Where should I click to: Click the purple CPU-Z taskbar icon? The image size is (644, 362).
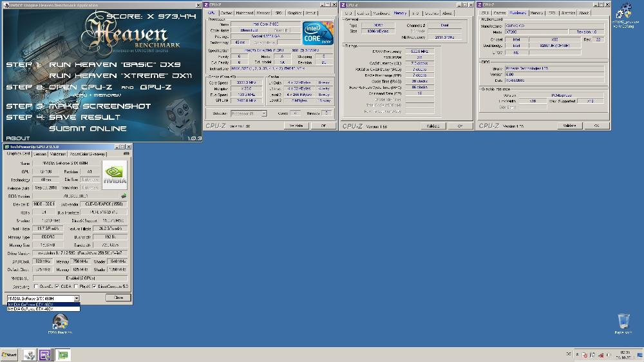click(45, 355)
